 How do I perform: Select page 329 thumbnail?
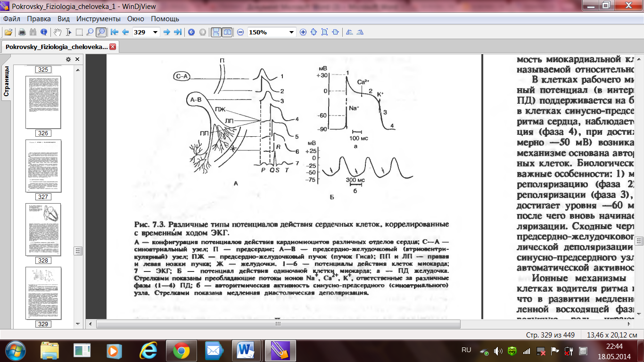tap(43, 293)
